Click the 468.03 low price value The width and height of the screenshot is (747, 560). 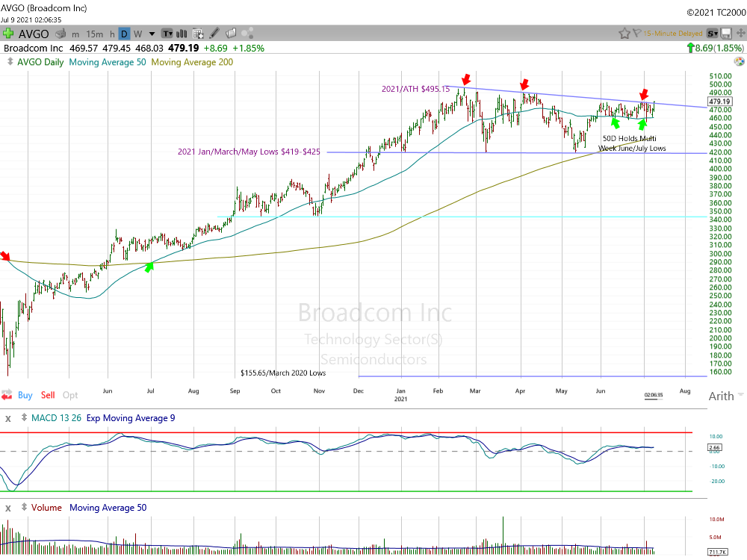click(x=149, y=48)
